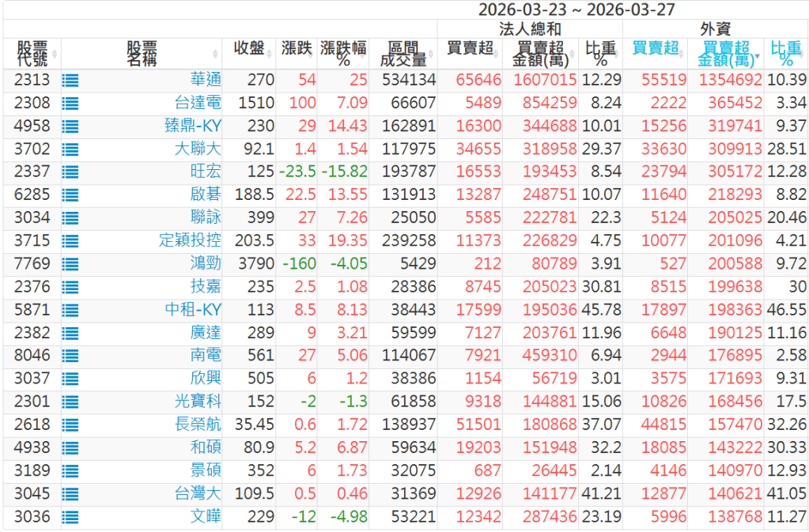Sort by the 外資 比重% column header
The image size is (809, 532).
[785, 54]
